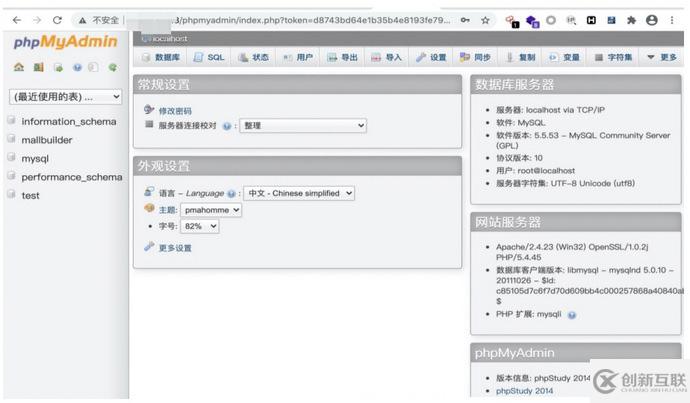
Task: Open the 设置 (Settings) tab
Action: [x=431, y=57]
